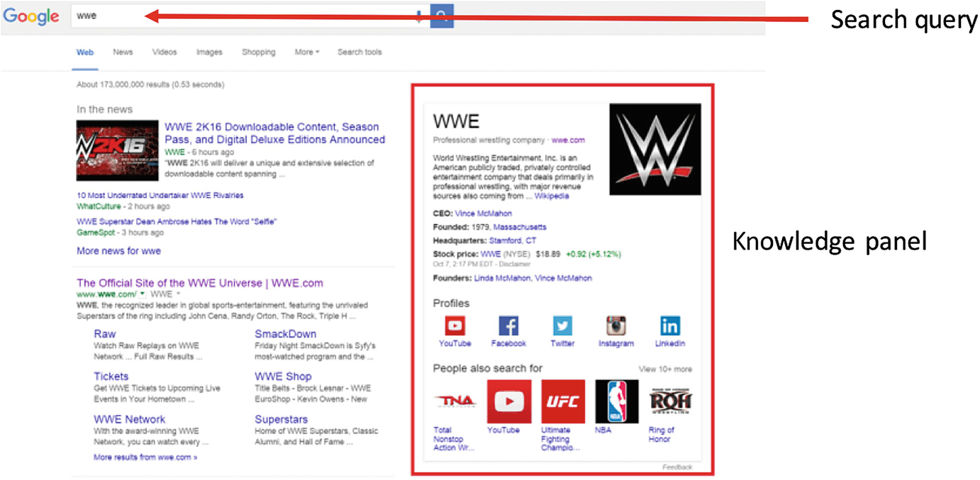
Task: Expand the green arrow beside www.wwe.com
Action: click(143, 294)
